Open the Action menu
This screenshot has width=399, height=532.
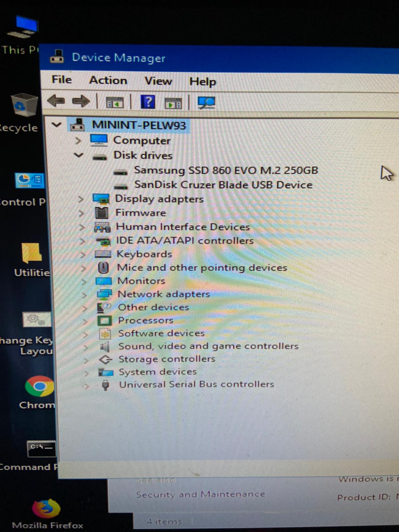click(108, 80)
